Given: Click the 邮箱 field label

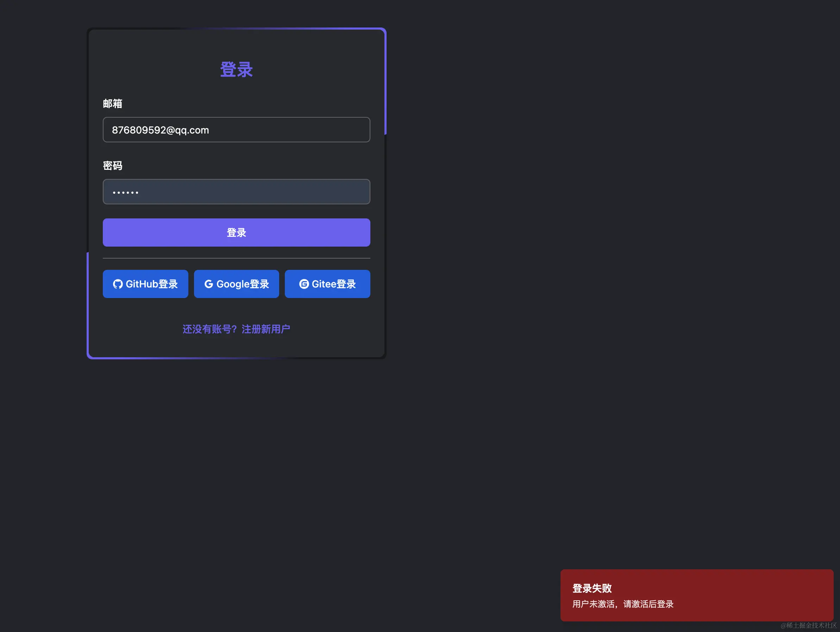Looking at the screenshot, I should [112, 104].
